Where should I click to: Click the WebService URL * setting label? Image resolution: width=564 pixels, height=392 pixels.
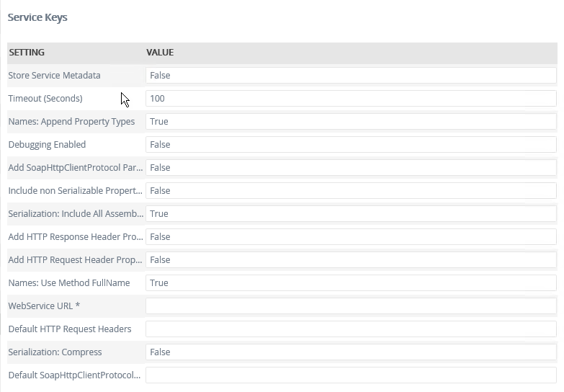[44, 306]
